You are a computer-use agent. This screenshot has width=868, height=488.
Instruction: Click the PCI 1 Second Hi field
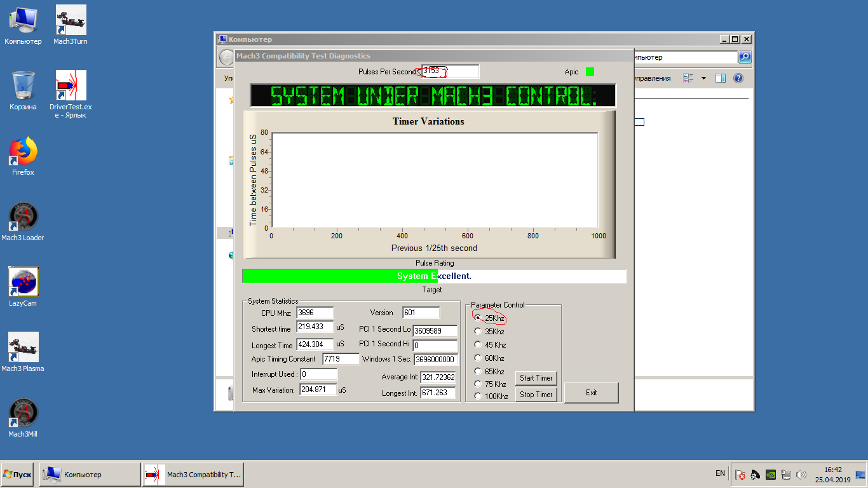tap(435, 345)
